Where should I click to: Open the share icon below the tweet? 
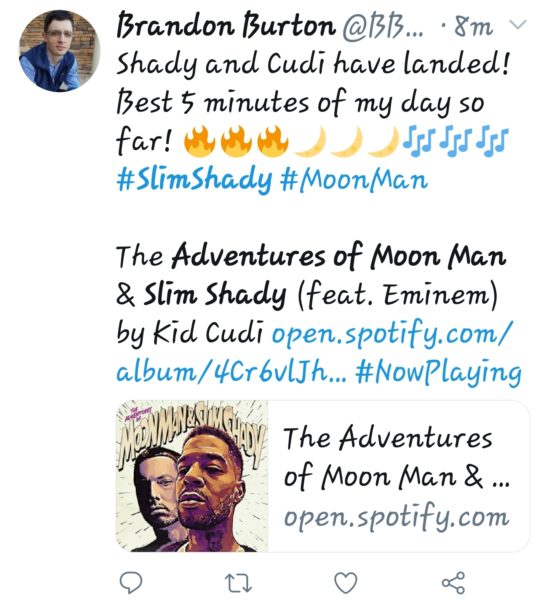(453, 582)
